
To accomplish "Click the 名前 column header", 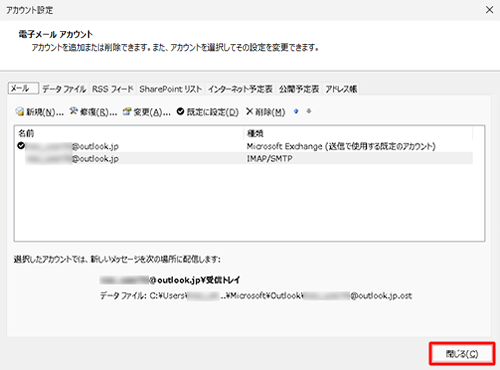I will [130, 133].
